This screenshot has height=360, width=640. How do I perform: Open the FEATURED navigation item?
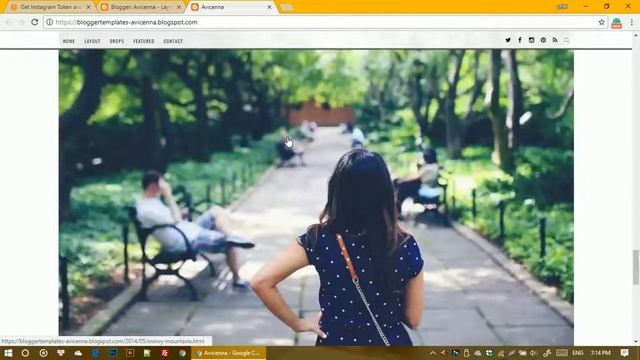click(144, 41)
